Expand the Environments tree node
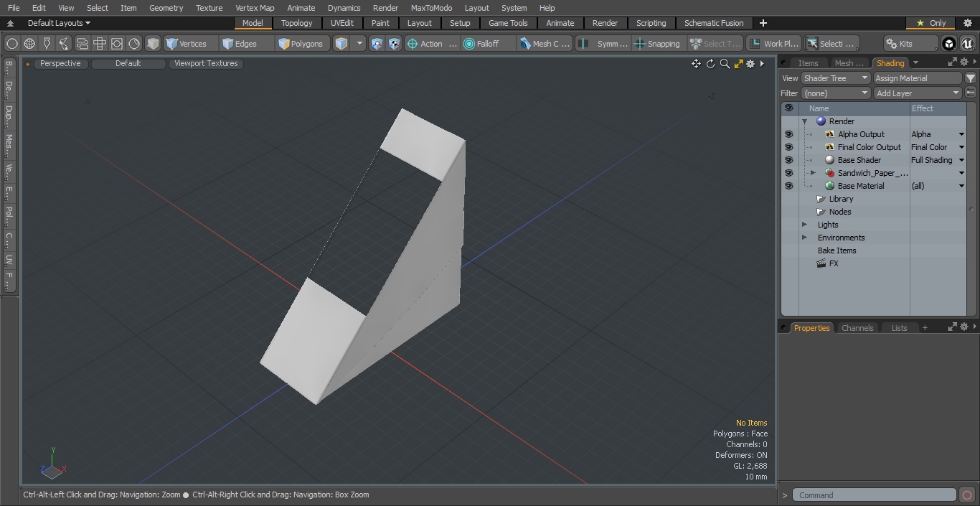Screen dimensions: 980x506 [804, 238]
